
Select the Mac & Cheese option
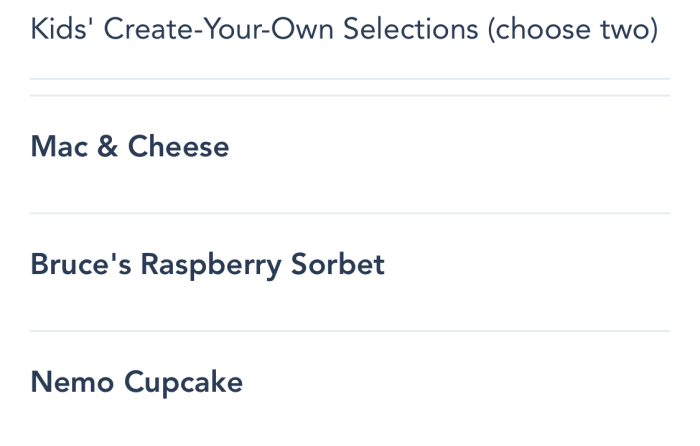click(130, 147)
